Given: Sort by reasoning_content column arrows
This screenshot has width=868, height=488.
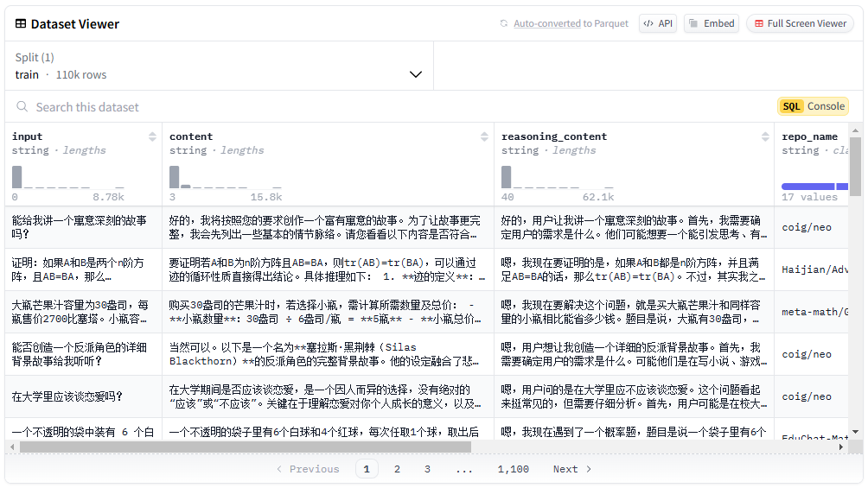Looking at the screenshot, I should point(765,136).
